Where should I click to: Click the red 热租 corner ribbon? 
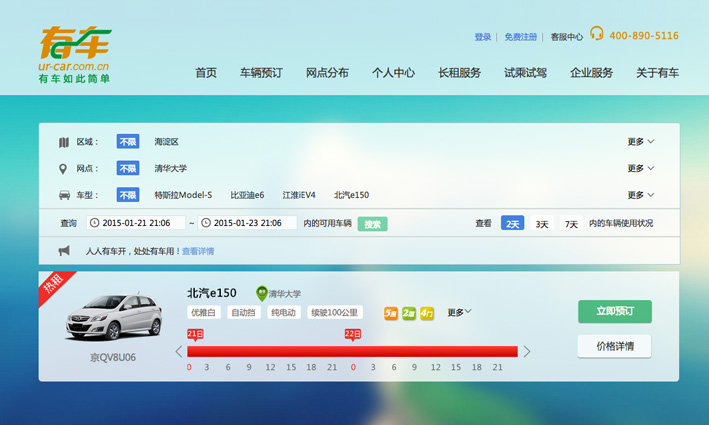click(54, 285)
